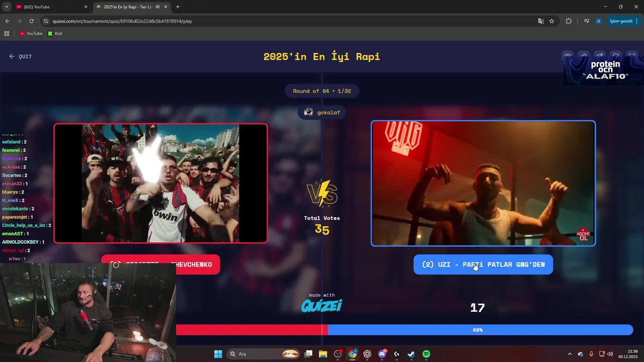Click the red portion of the vote bar
This screenshot has height=362, width=644.
pos(252,330)
